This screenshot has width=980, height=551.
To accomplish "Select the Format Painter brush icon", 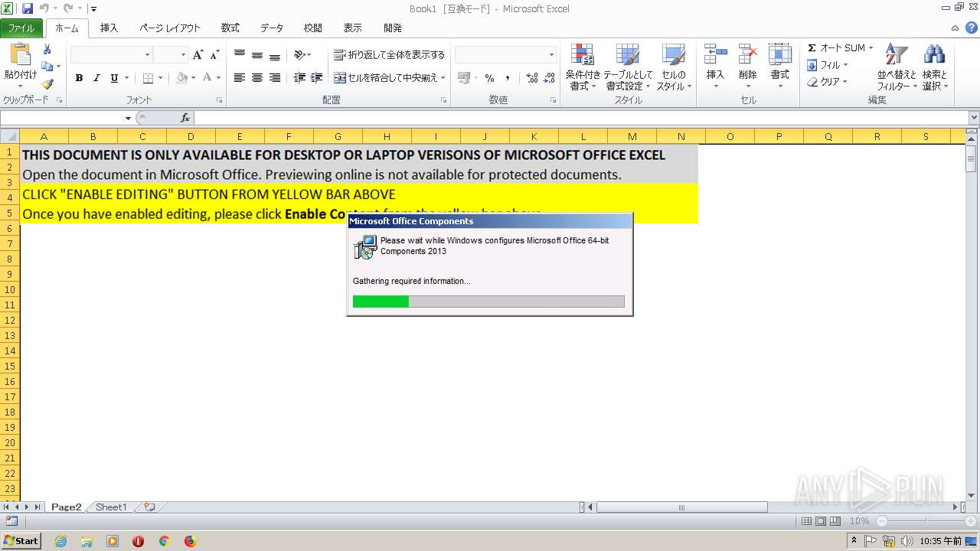I will (x=47, y=83).
